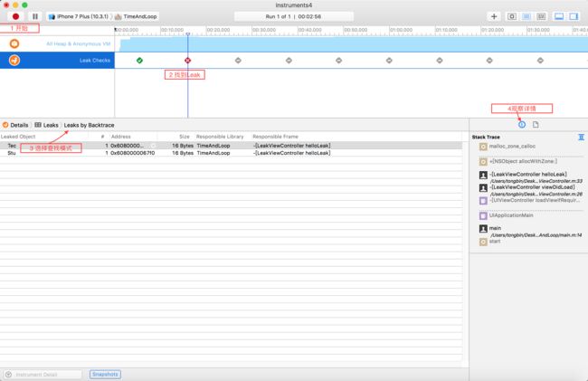
Task: Select +[NSObject allocWithZone:] frame
Action: [x=523, y=161]
